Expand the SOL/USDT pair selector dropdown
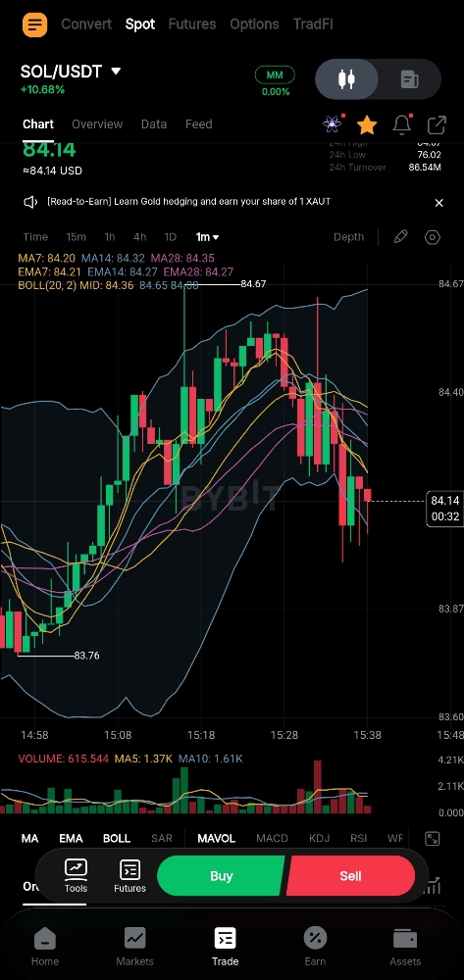464x980 pixels. click(x=116, y=72)
